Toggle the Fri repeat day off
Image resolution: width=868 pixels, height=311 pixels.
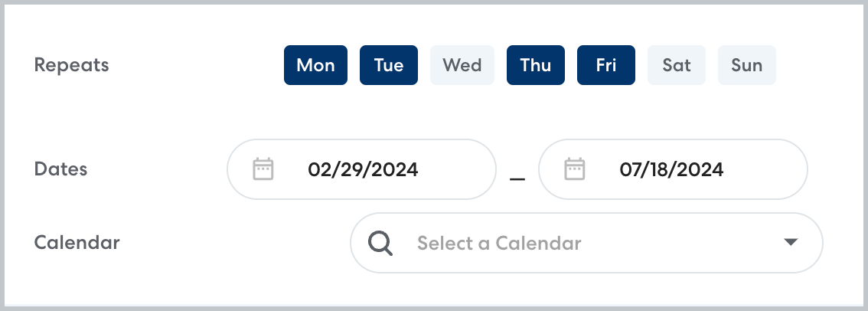pos(606,65)
